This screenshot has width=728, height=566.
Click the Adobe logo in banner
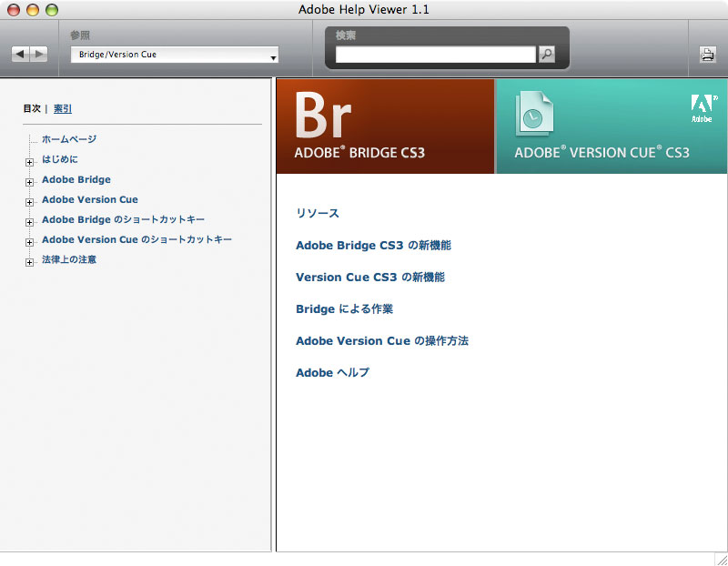[703, 108]
